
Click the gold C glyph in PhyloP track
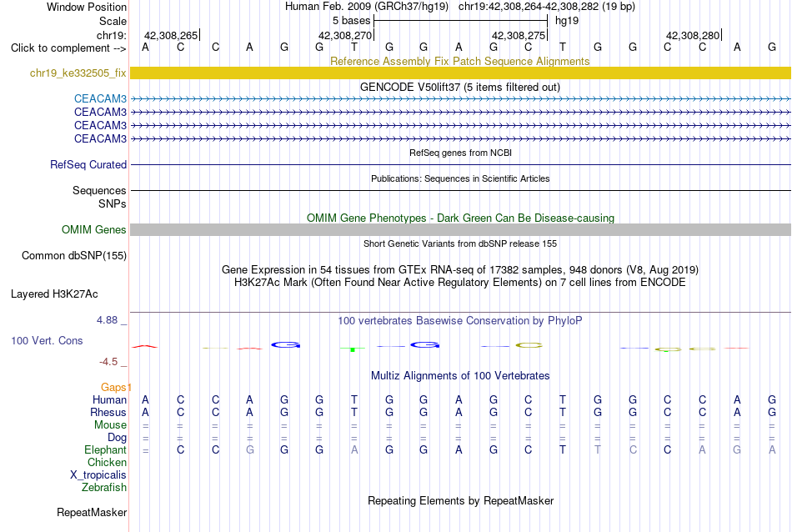[x=529, y=345]
